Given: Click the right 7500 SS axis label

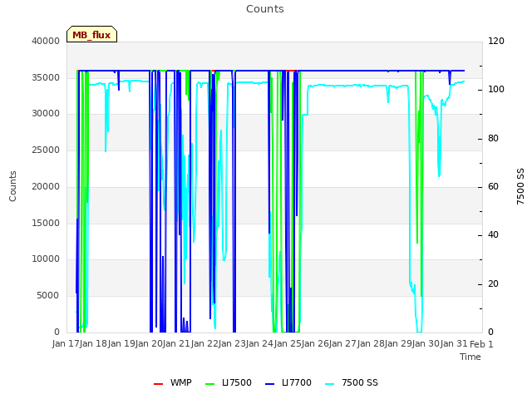Looking at the screenshot, I should pos(520,186).
